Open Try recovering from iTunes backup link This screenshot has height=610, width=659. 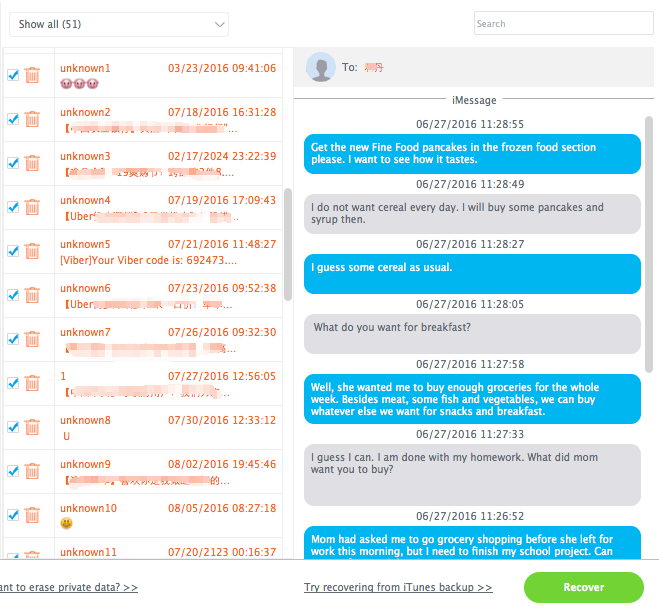pos(398,587)
